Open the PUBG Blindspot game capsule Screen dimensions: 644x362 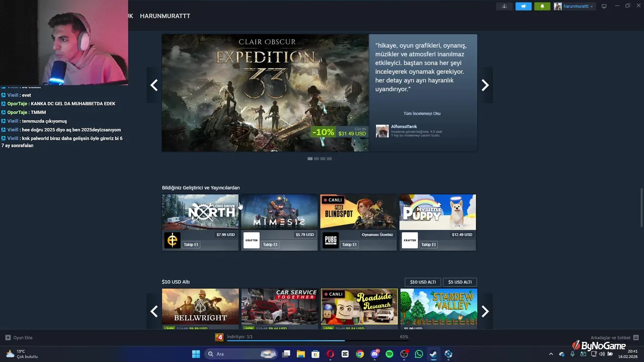[358, 212]
